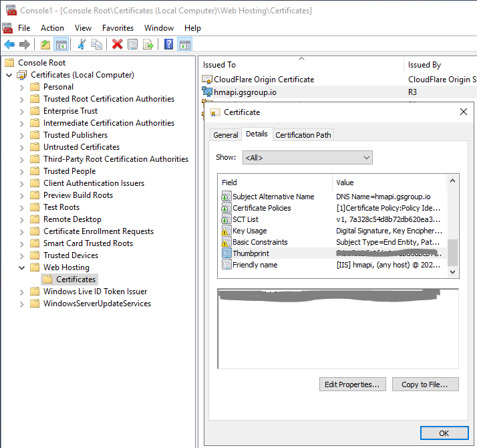Click the Key Usage warning field icon
This screenshot has height=448, width=477.
tap(226, 231)
